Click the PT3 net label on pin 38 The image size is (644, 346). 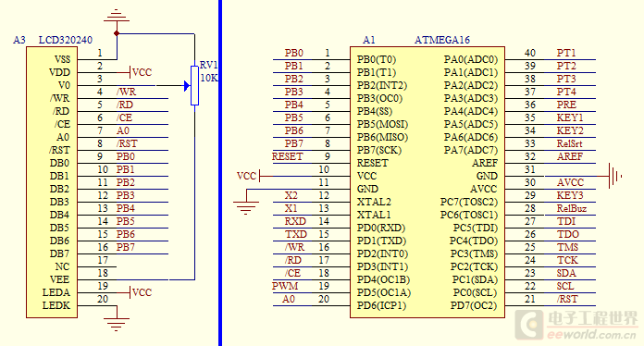[x=566, y=79]
